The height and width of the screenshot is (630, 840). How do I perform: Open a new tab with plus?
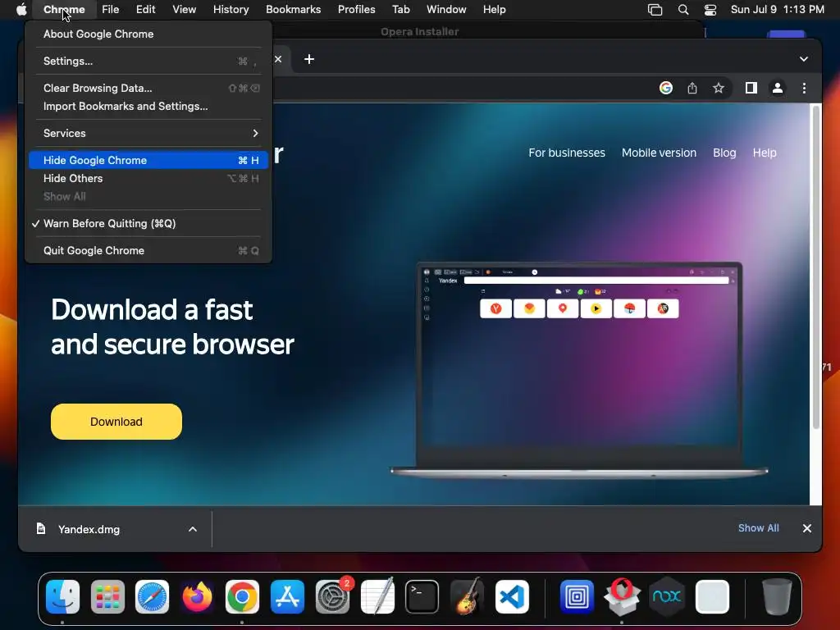(x=309, y=59)
